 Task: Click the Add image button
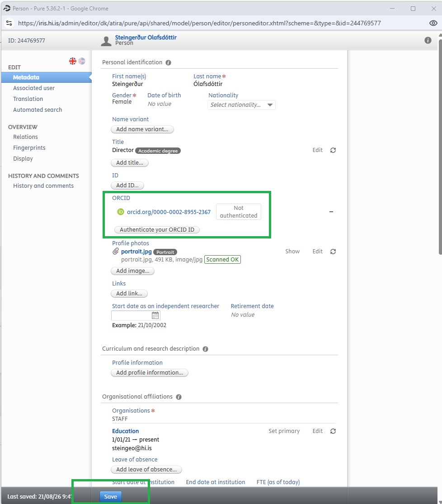(x=132, y=271)
